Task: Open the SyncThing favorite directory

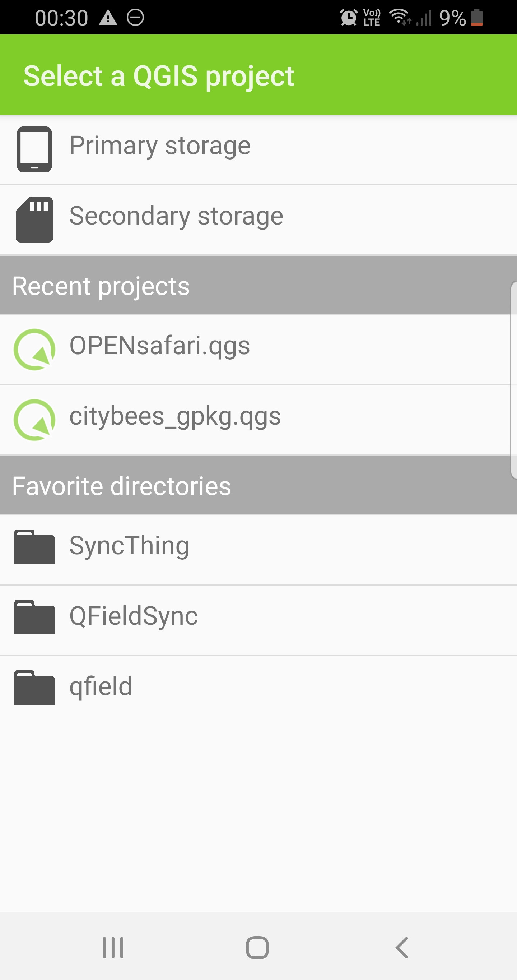Action: [129, 546]
